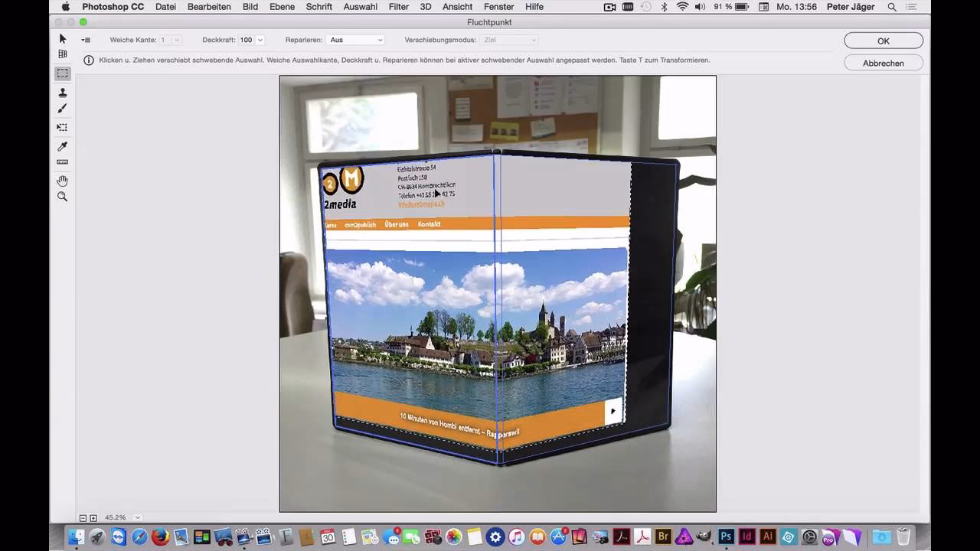
Task: Confirm the dialog with OK
Action: 882,40
